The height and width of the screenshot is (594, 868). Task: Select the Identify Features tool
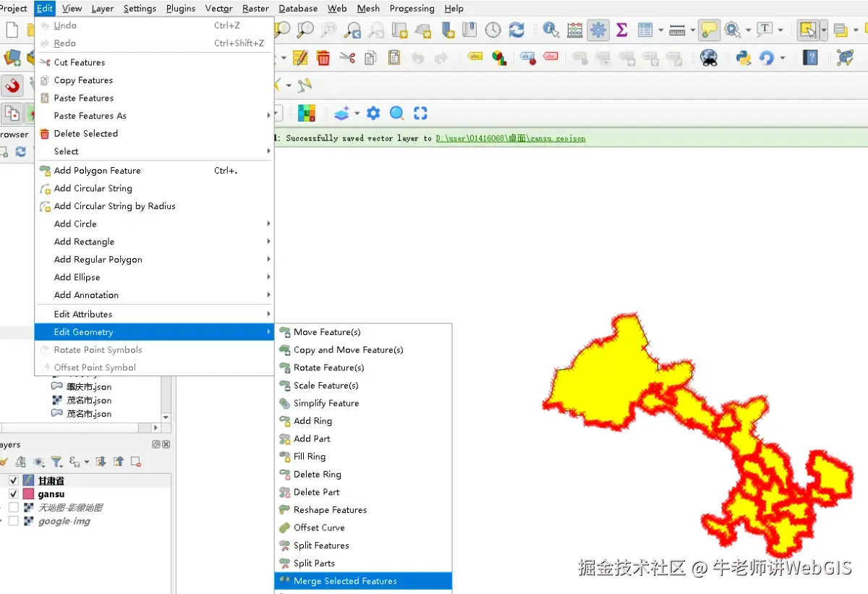551,30
